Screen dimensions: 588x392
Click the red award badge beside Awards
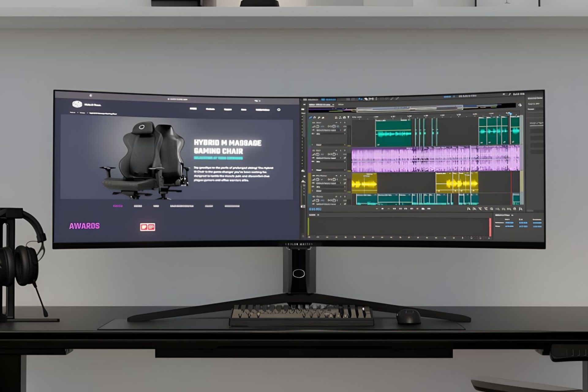click(x=147, y=227)
